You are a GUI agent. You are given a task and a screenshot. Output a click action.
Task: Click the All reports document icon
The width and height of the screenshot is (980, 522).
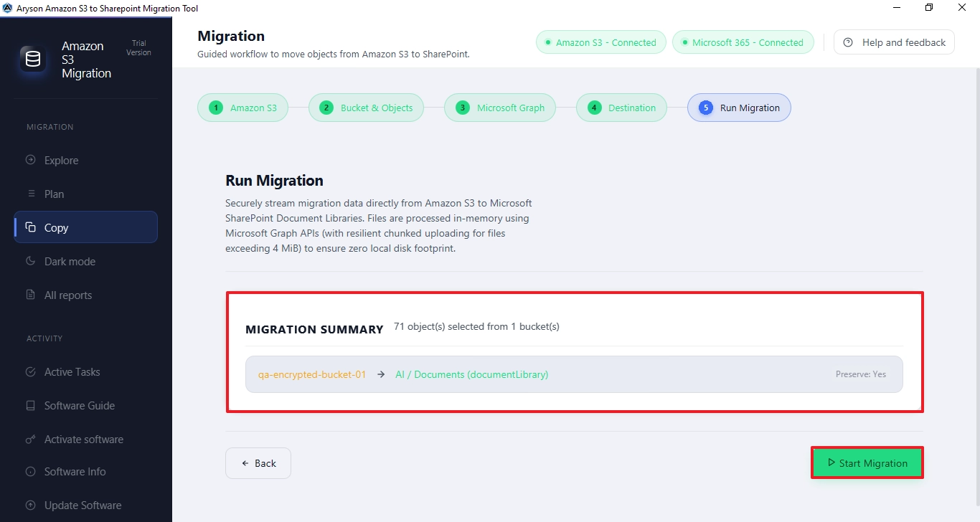(x=30, y=295)
